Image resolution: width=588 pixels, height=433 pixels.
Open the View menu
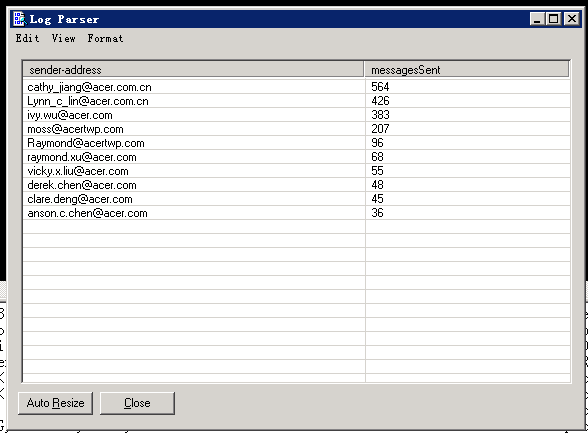[63, 38]
